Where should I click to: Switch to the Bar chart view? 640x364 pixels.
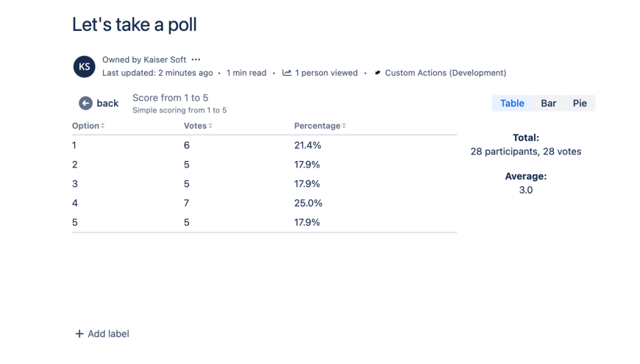click(x=549, y=103)
